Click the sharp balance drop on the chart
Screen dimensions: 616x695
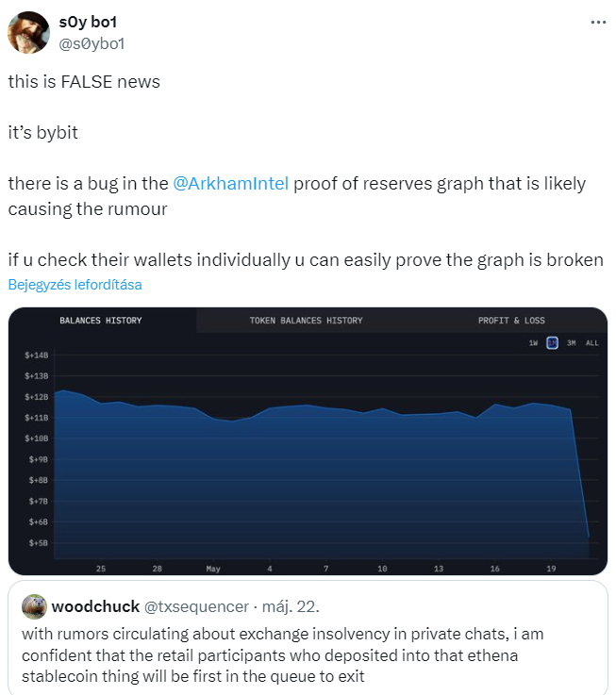click(580, 473)
